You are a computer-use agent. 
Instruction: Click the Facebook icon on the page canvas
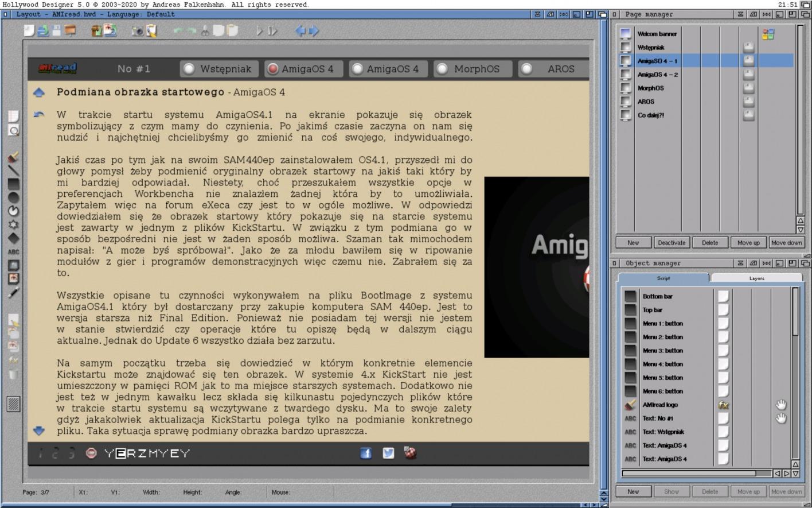pos(366,453)
